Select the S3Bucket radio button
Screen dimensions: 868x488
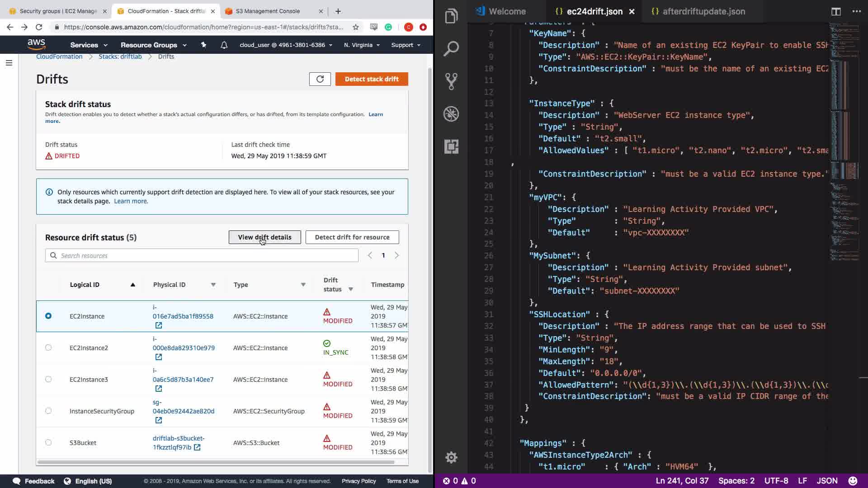(x=48, y=442)
